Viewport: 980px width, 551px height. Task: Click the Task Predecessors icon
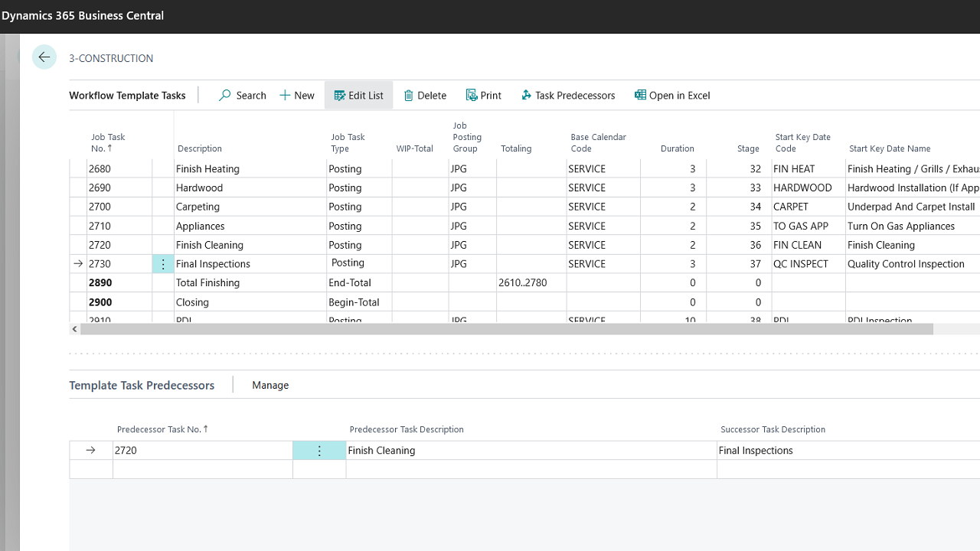pyautogui.click(x=526, y=96)
